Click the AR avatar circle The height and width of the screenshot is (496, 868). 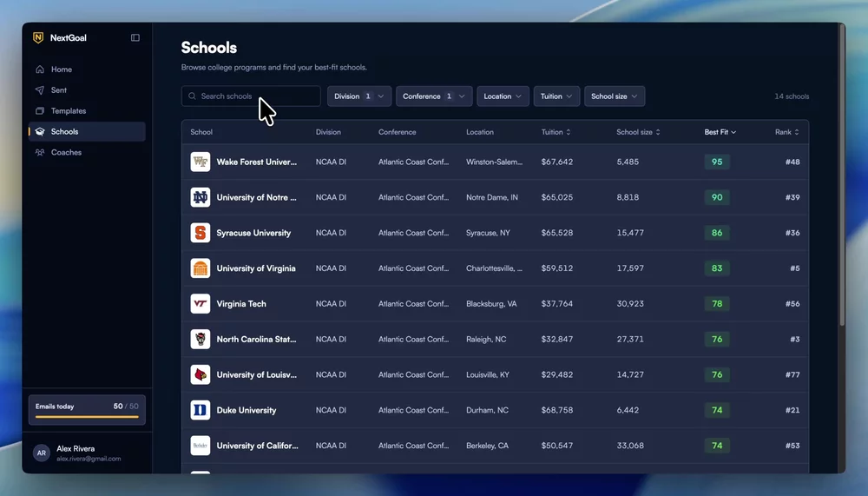tap(42, 453)
